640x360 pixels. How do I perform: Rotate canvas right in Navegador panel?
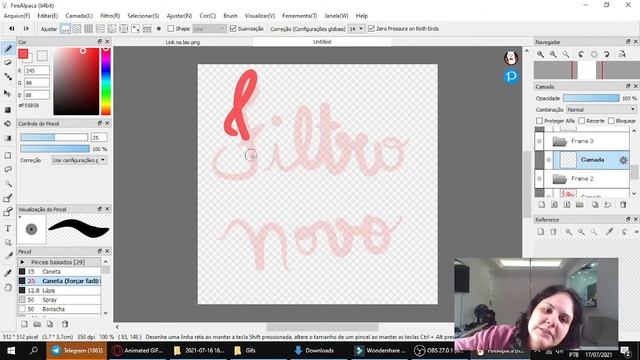click(607, 54)
